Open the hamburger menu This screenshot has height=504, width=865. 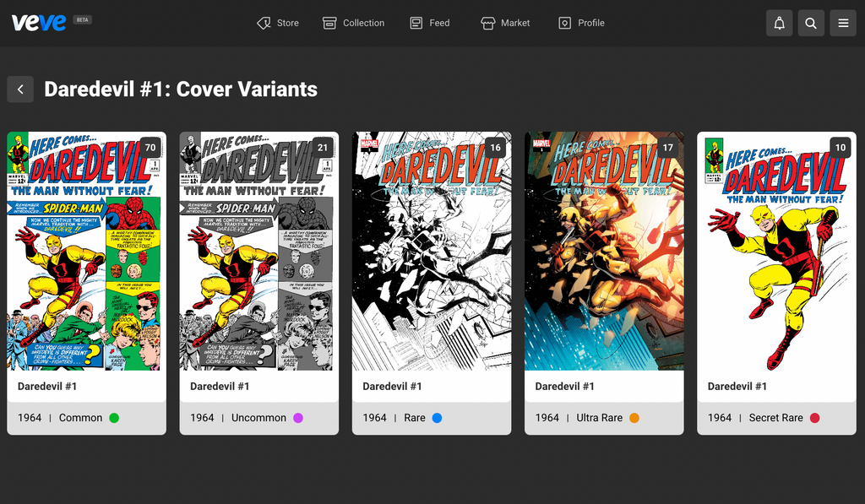(843, 23)
